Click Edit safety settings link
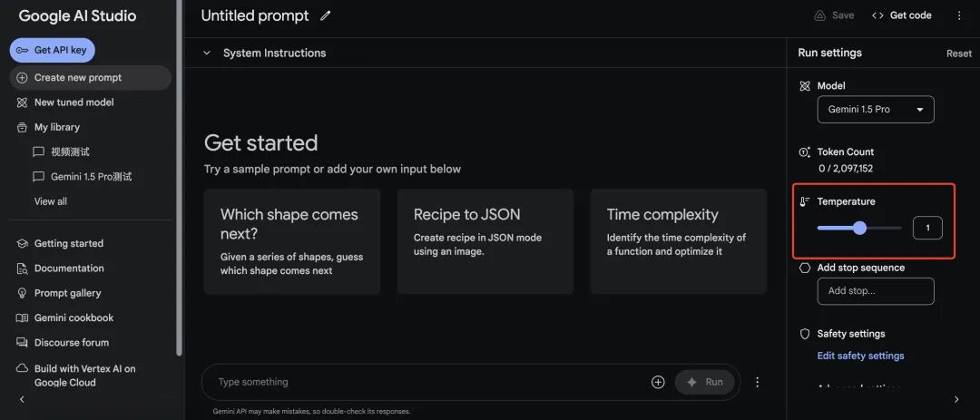 (x=860, y=356)
